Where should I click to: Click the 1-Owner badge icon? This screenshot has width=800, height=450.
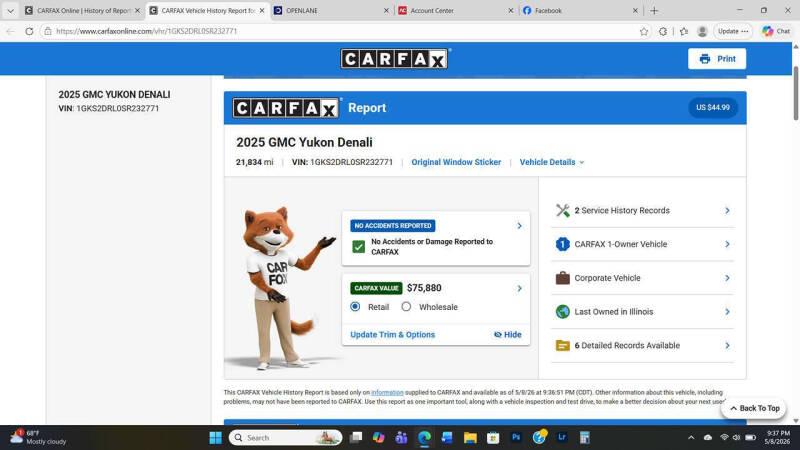[562, 244]
